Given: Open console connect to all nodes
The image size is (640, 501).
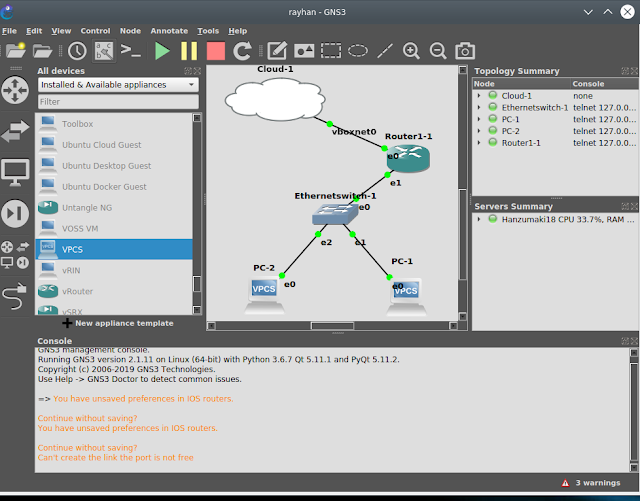Looking at the screenshot, I should [x=131, y=51].
